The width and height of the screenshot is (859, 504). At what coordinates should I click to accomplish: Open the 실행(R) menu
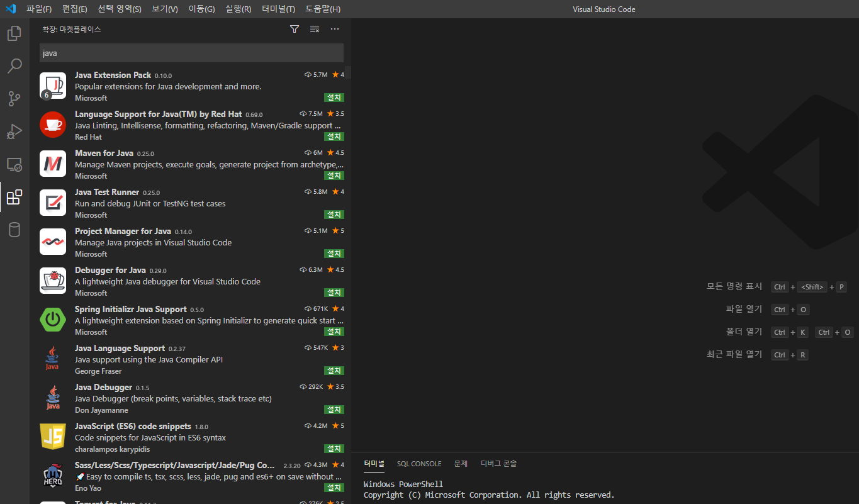[x=238, y=9]
